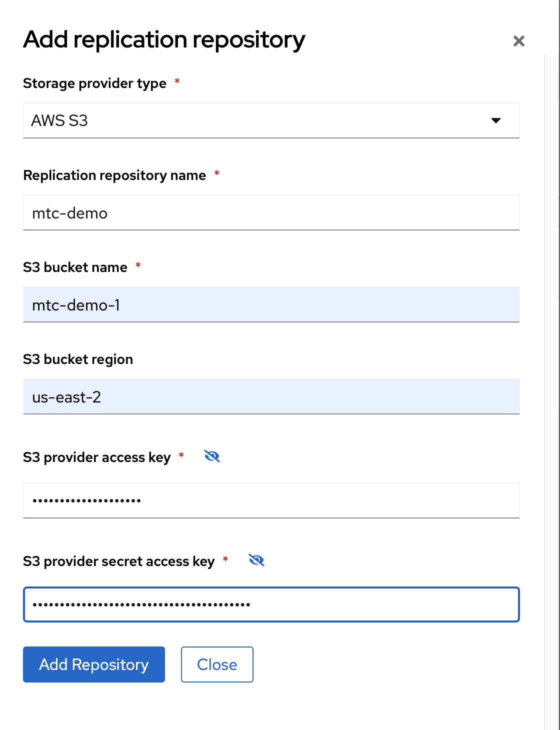560x730 pixels.
Task: Focus the Replication repository name field
Action: pyautogui.click(x=271, y=213)
